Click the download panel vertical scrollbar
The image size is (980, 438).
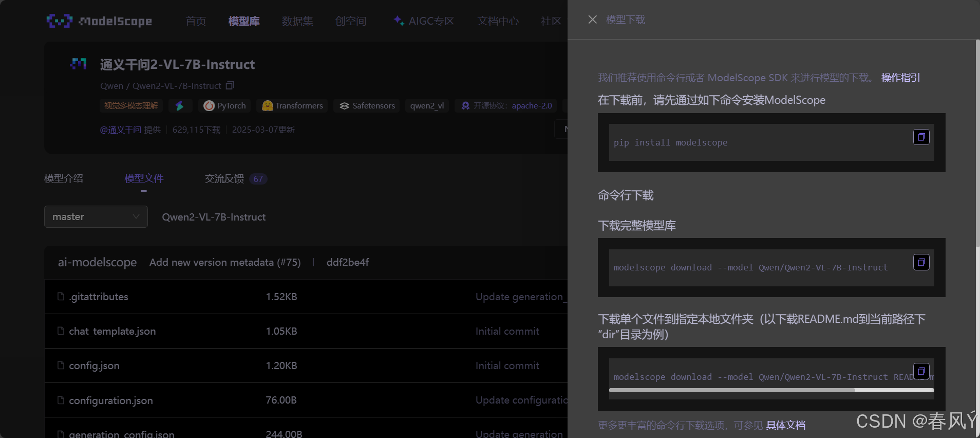click(977, 144)
